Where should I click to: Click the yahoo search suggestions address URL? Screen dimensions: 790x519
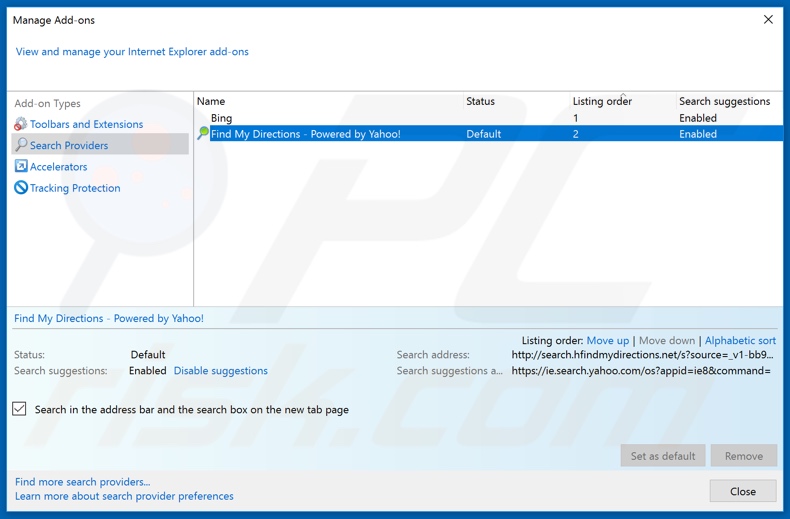[641, 371]
